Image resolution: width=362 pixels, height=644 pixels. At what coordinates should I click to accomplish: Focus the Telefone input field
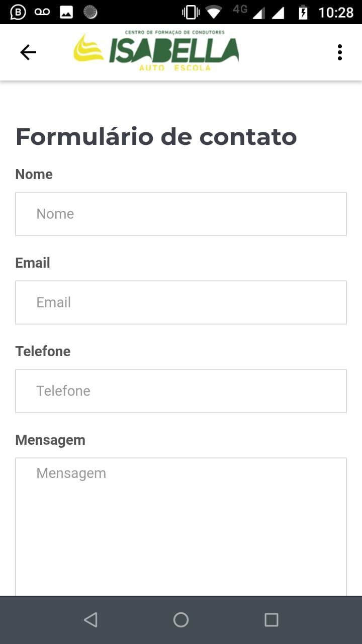(x=181, y=391)
